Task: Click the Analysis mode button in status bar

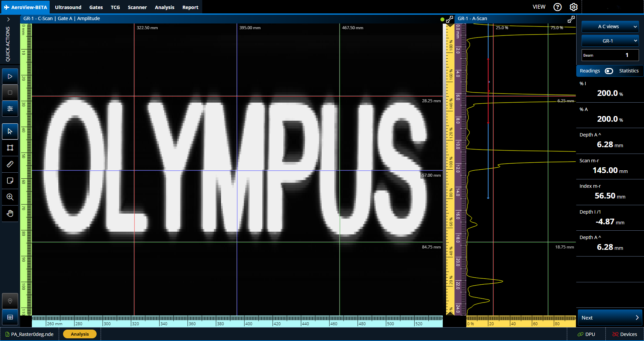Action: pyautogui.click(x=79, y=334)
